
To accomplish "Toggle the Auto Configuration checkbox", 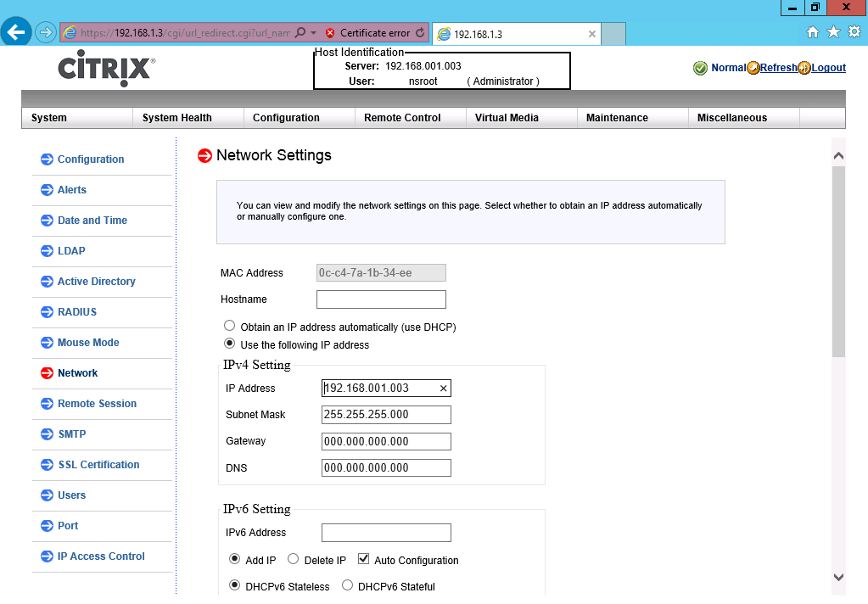I will point(364,558).
